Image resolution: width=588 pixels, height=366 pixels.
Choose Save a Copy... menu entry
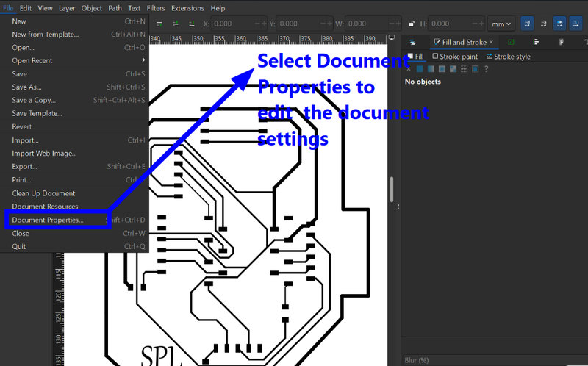75,101
